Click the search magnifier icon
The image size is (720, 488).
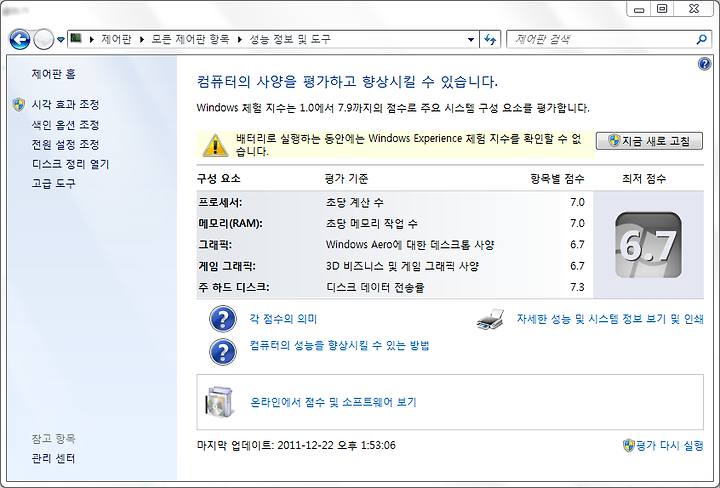click(x=701, y=39)
